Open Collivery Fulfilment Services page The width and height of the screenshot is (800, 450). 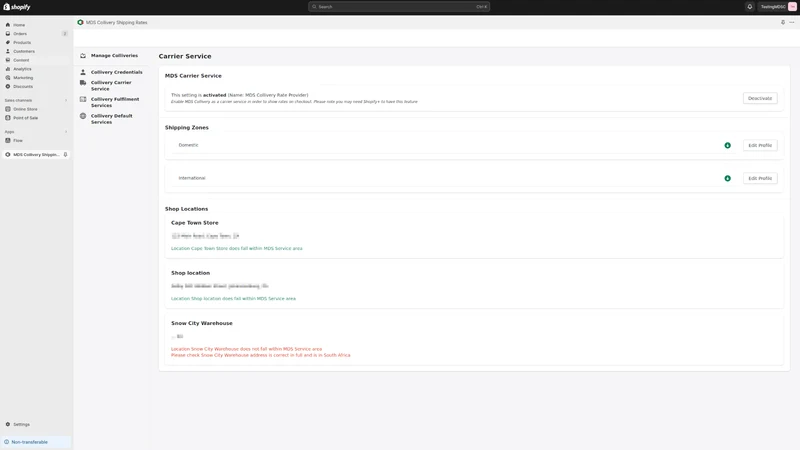pyautogui.click(x=115, y=102)
